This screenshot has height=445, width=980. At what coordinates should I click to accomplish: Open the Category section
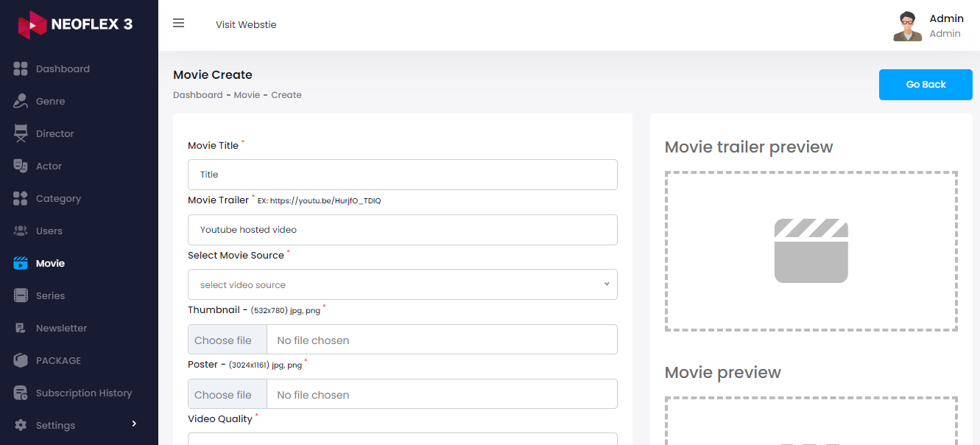(21, 198)
